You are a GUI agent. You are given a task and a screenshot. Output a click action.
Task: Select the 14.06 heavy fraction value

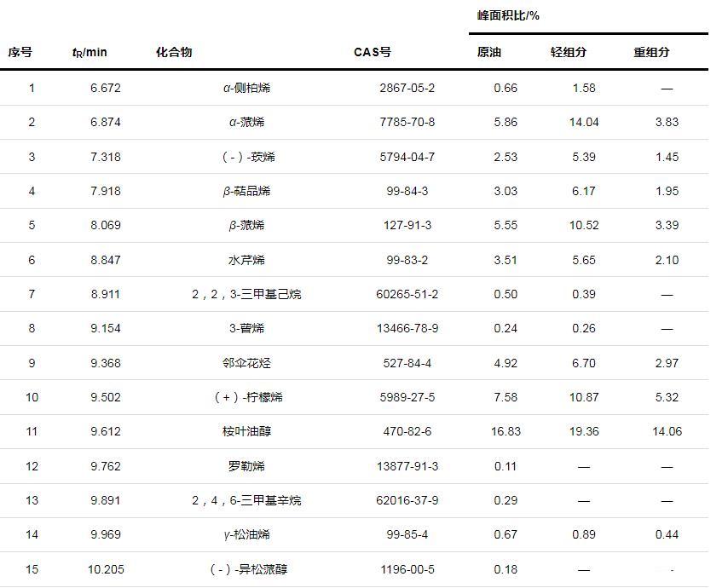tap(667, 431)
